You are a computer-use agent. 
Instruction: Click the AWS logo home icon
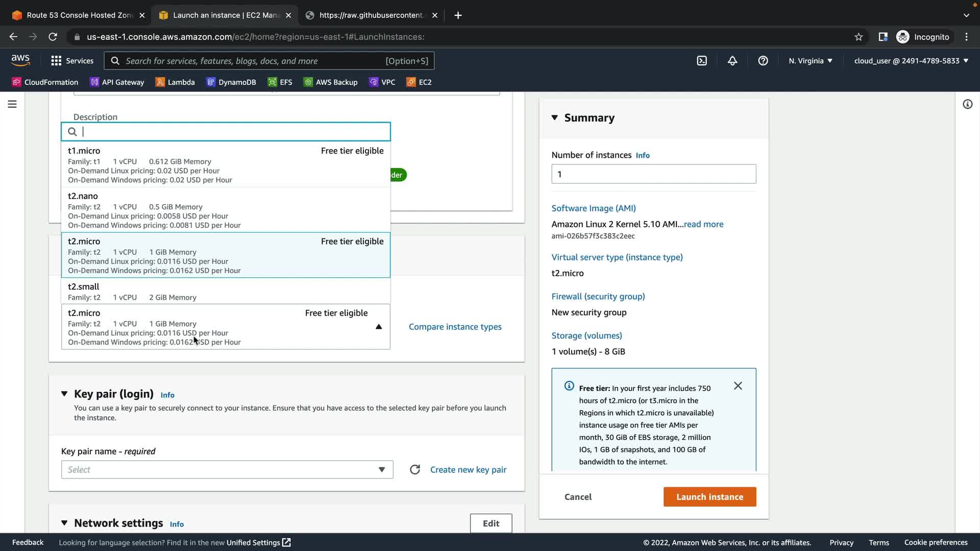tap(20, 60)
